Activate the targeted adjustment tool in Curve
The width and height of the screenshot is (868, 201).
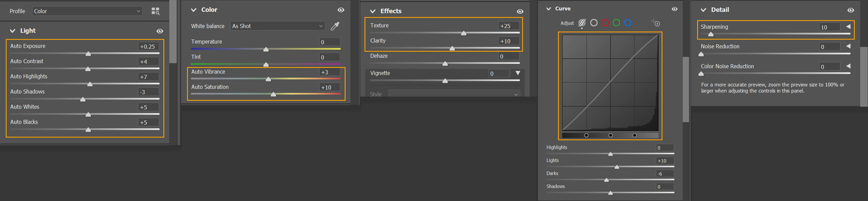tap(656, 23)
